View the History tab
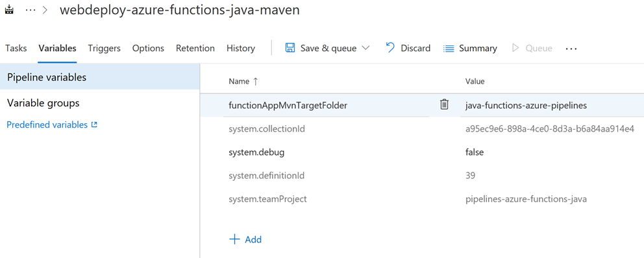644x258 pixels. tap(241, 49)
